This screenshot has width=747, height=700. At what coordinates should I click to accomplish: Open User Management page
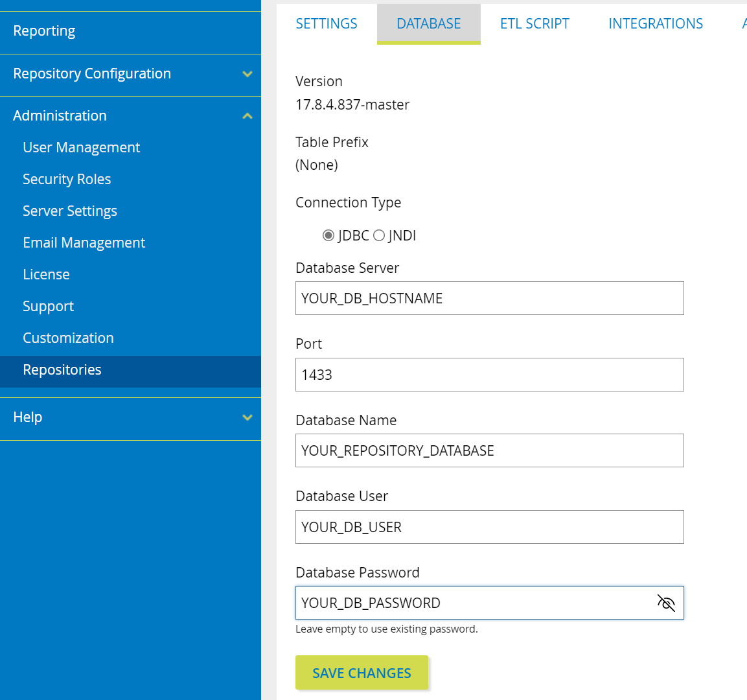82,148
